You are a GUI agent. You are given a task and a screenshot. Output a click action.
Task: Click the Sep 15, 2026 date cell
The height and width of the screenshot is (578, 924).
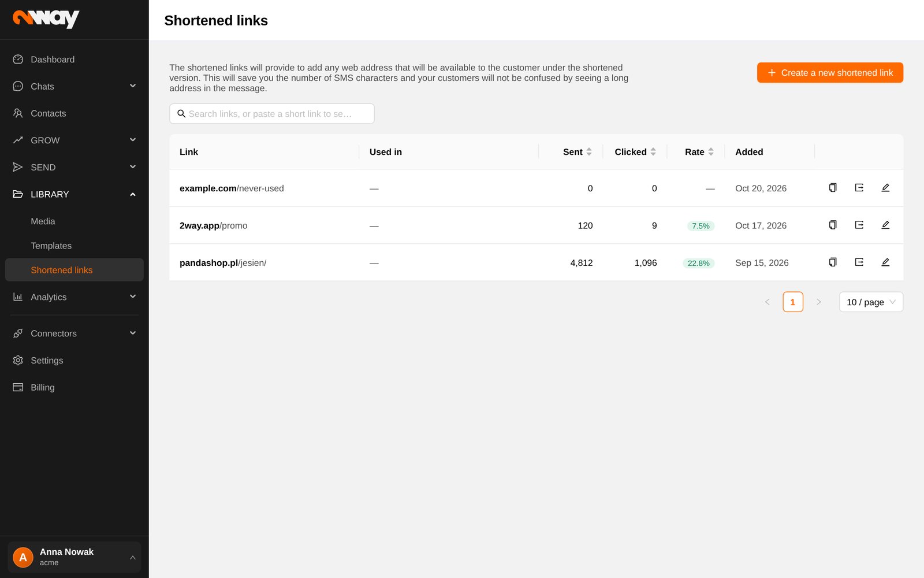pyautogui.click(x=762, y=263)
